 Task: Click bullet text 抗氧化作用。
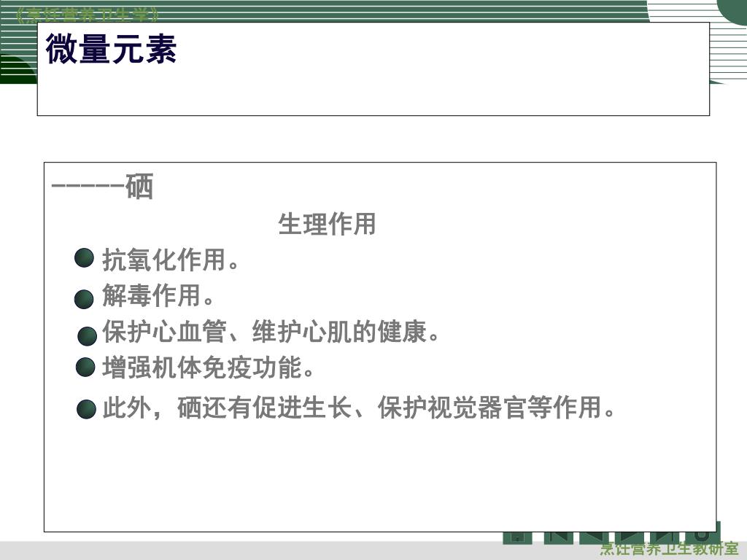coord(171,260)
